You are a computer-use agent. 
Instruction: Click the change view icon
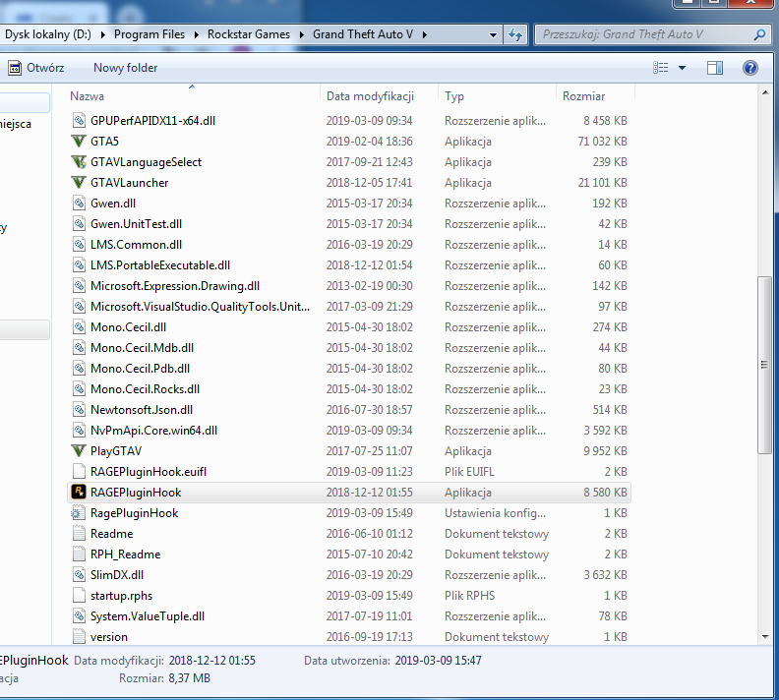[660, 68]
